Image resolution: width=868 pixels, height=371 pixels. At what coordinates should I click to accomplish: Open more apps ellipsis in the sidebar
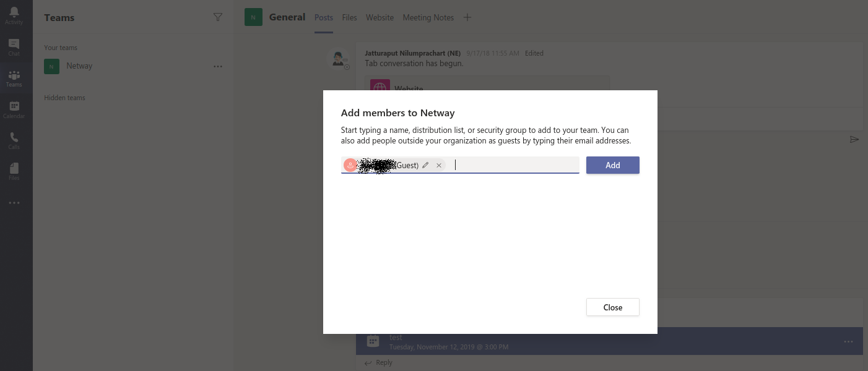(14, 203)
